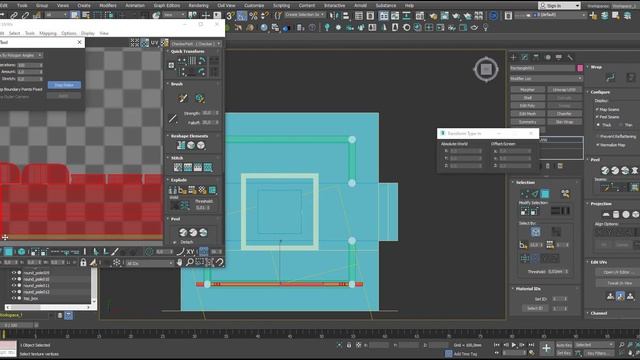640x360 pixels.
Task: Toggle the Map Seams checkbox
Action: pos(597,109)
